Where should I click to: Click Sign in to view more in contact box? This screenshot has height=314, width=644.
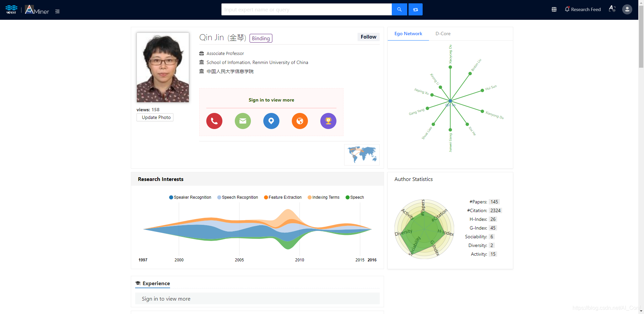pyautogui.click(x=271, y=100)
